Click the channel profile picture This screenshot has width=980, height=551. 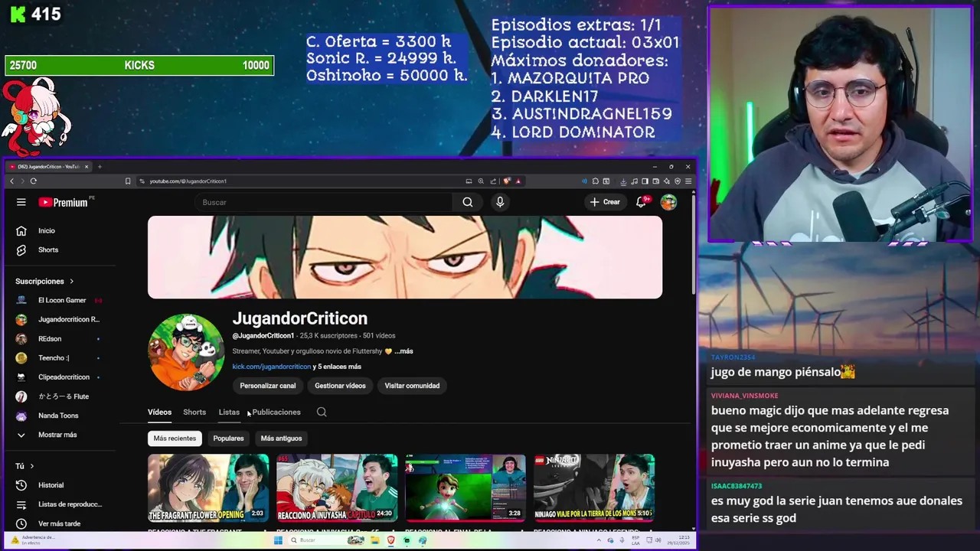coord(186,352)
